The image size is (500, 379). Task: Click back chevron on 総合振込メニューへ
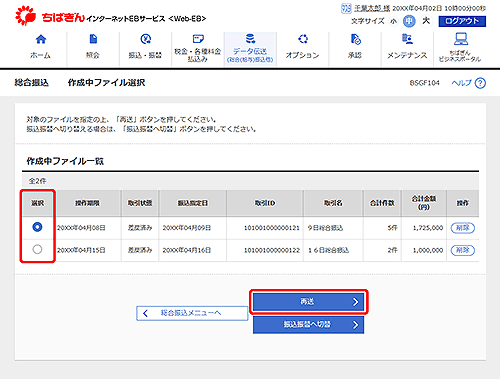[145, 313]
